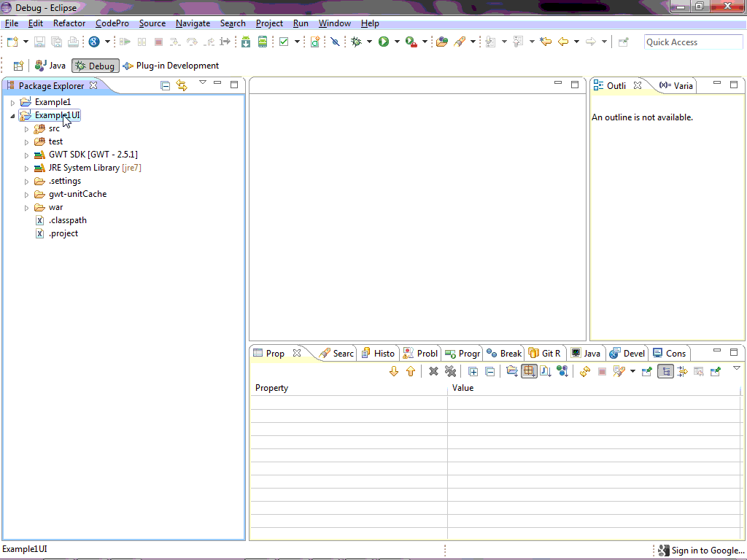Toggle the sort-by-name J icon in bottom toolbar
Viewport: 747px width, 560px height.
pos(546,371)
